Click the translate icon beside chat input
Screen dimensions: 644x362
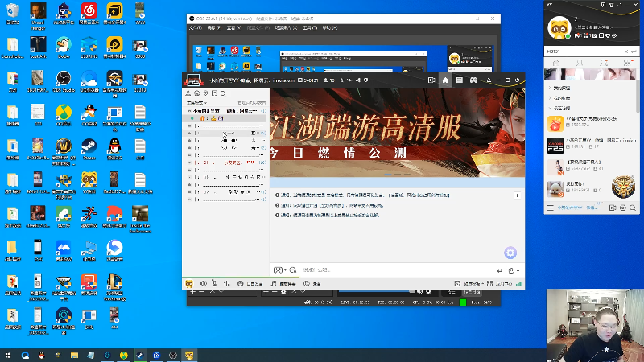coord(293,270)
